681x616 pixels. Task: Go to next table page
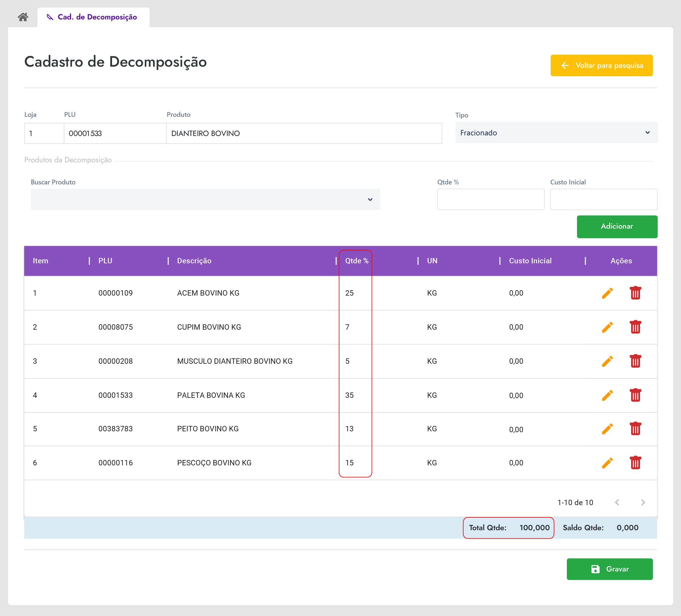642,502
